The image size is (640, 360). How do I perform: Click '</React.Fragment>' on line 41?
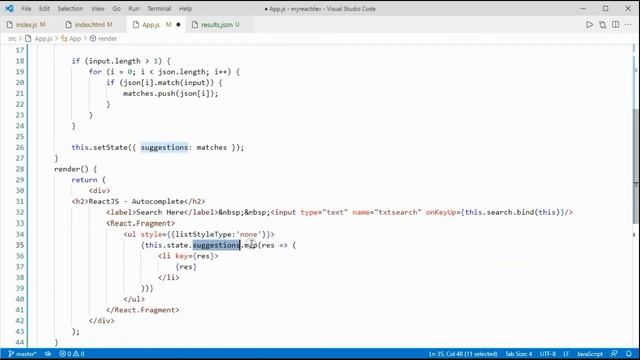tap(142, 310)
